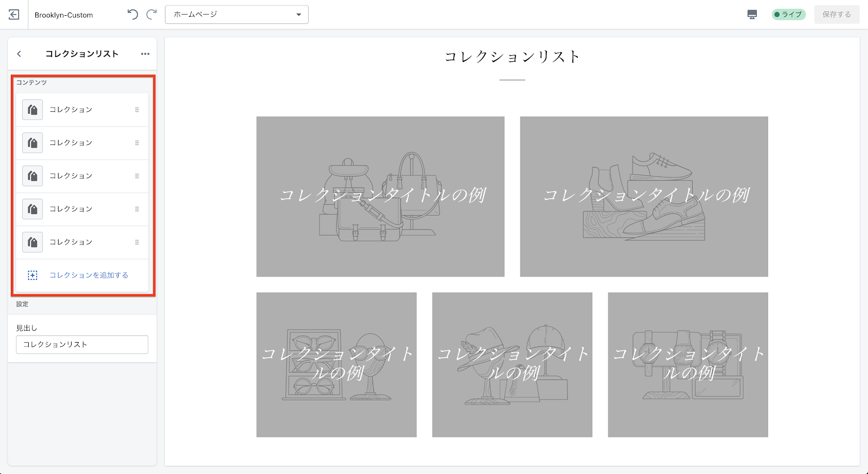Click the first コレクション block tag icon
Image resolution: width=868 pixels, height=474 pixels.
[33, 110]
